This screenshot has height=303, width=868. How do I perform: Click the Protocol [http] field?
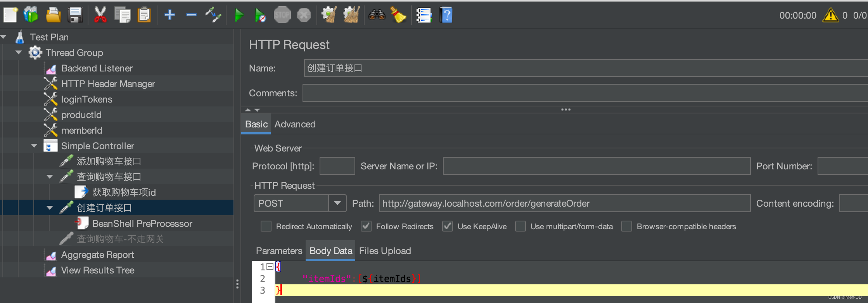click(337, 166)
